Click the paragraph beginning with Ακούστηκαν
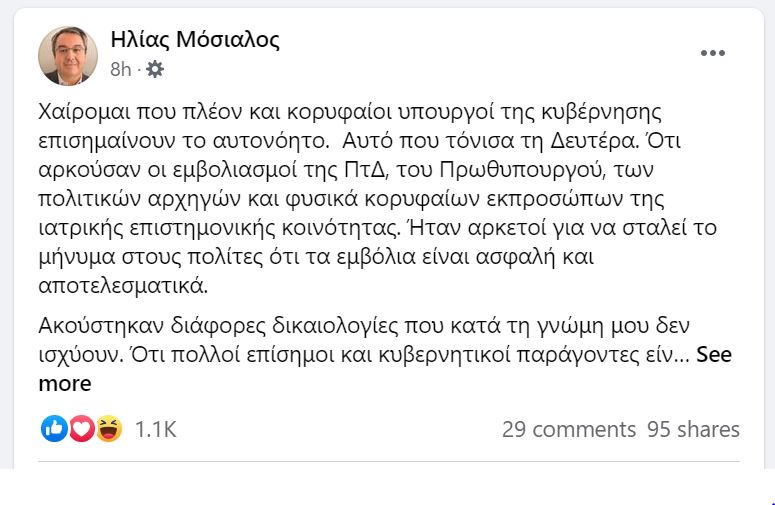775x505 pixels. coord(386,354)
